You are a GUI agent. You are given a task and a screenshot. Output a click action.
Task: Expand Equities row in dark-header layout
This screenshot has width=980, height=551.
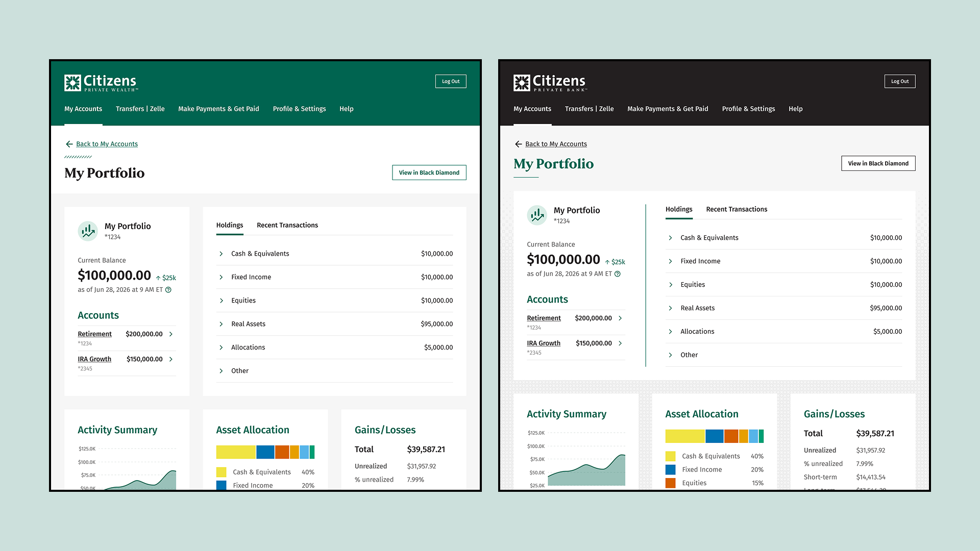click(x=670, y=285)
